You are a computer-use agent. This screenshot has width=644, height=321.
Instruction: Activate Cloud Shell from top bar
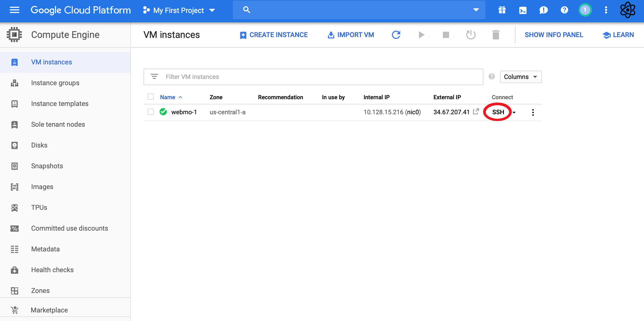(x=523, y=10)
